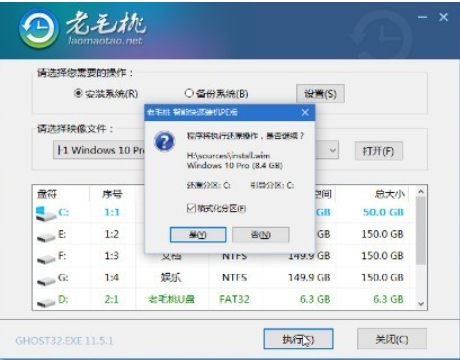The image size is (460, 360).
Task: Click the drive letter column header
Action: [47, 194]
